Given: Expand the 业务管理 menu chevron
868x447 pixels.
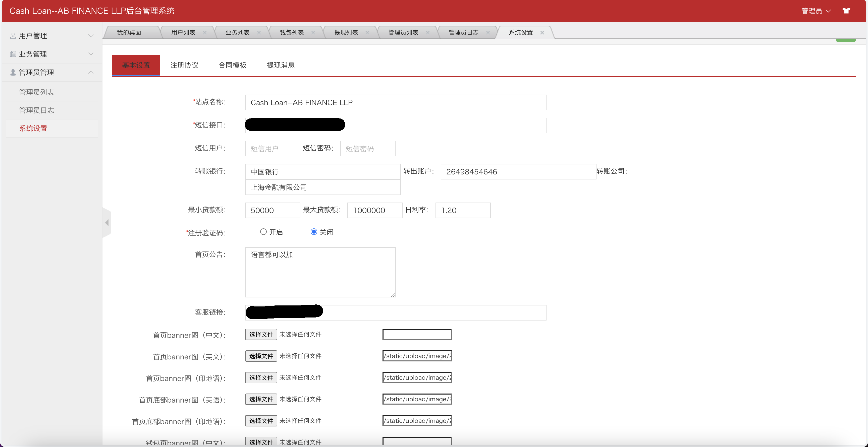Looking at the screenshot, I should pos(91,54).
